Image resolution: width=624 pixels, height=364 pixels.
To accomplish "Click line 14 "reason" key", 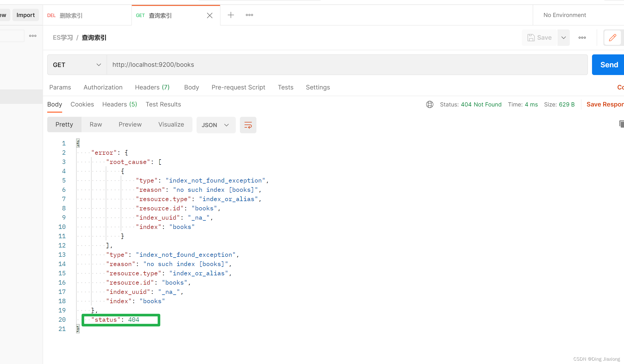I will tap(121, 264).
